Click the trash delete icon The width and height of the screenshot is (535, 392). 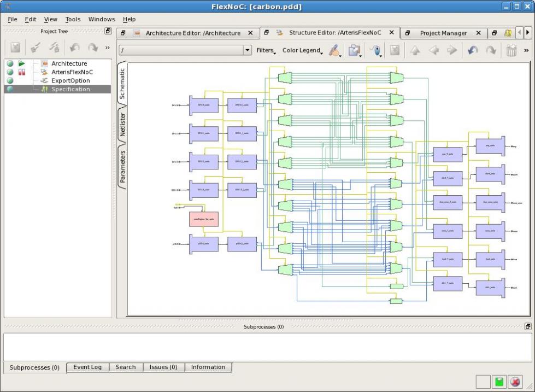(x=511, y=50)
